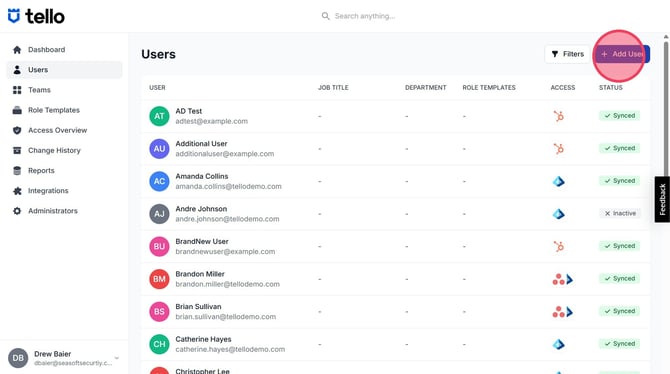Click the Teams grid icon

(17, 90)
